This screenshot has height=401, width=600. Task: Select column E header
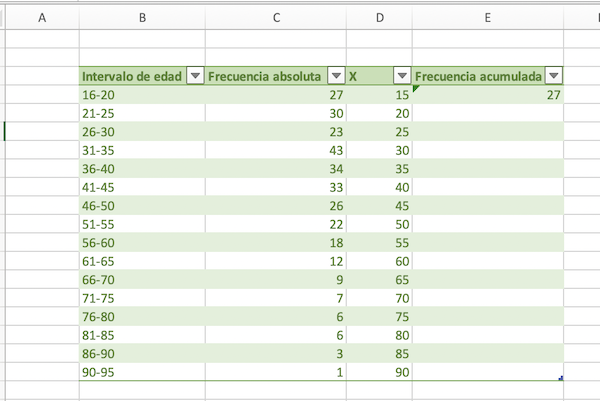click(x=488, y=17)
